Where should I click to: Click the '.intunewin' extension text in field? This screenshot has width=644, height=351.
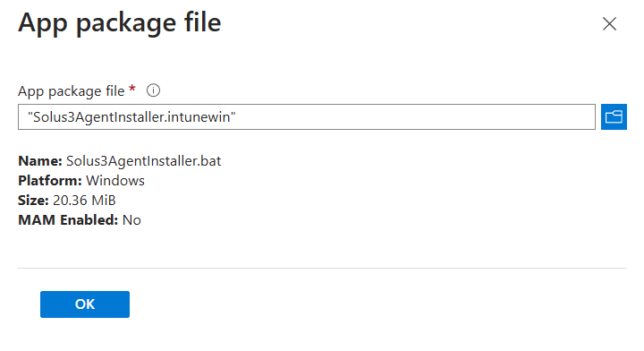(x=198, y=116)
